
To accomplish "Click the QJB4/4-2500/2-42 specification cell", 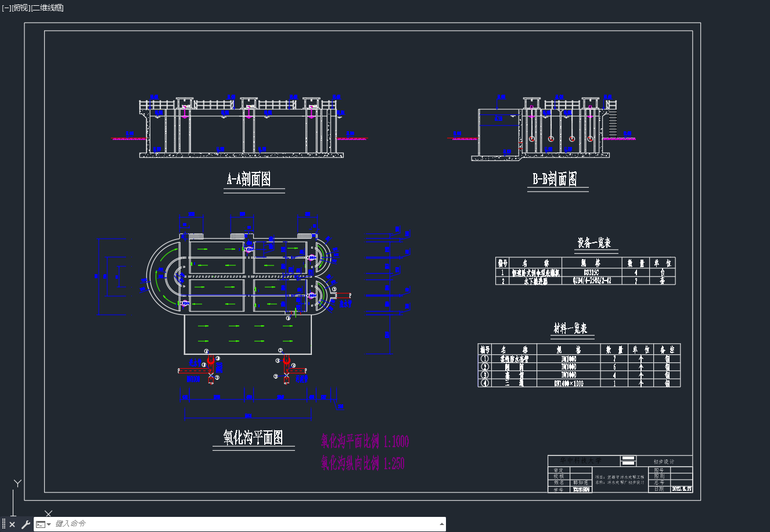I will pos(591,281).
